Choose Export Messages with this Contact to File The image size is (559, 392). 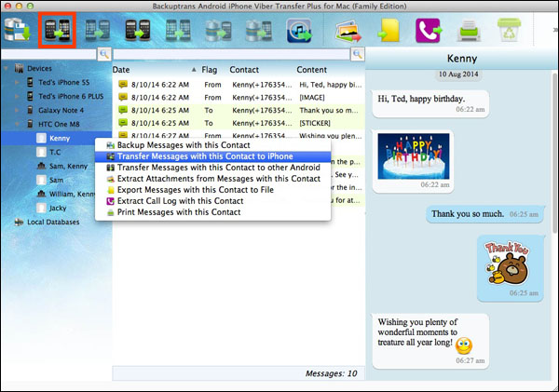point(212,190)
